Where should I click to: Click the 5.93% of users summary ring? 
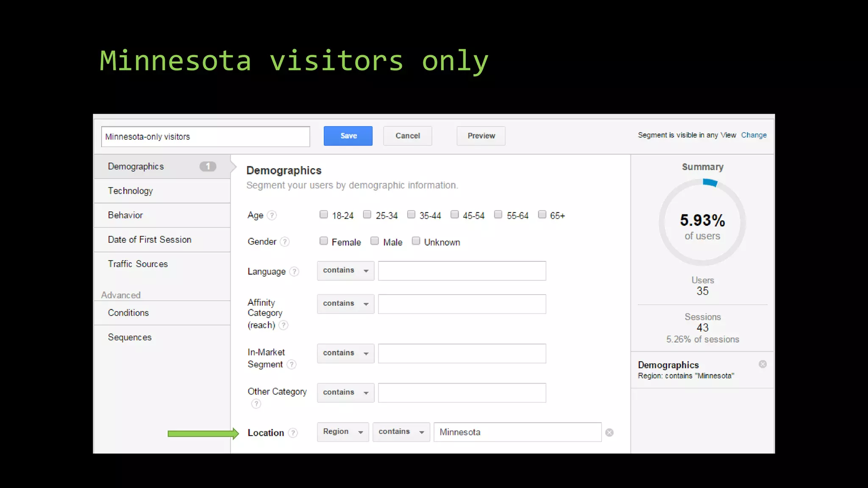point(702,223)
